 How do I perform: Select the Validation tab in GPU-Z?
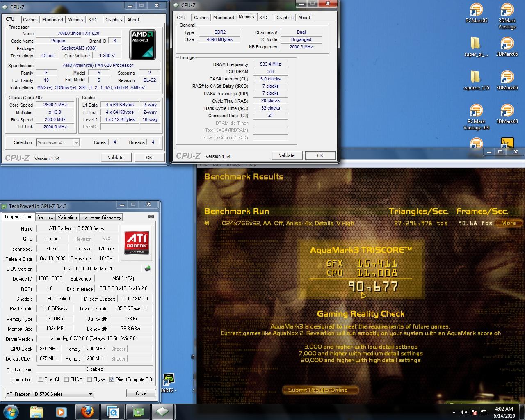pos(67,217)
